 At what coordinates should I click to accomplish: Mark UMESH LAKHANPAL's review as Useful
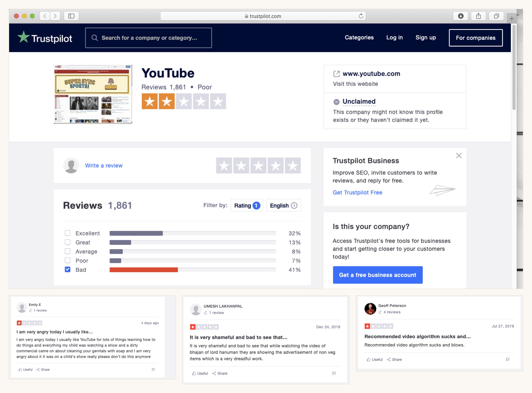coord(200,373)
